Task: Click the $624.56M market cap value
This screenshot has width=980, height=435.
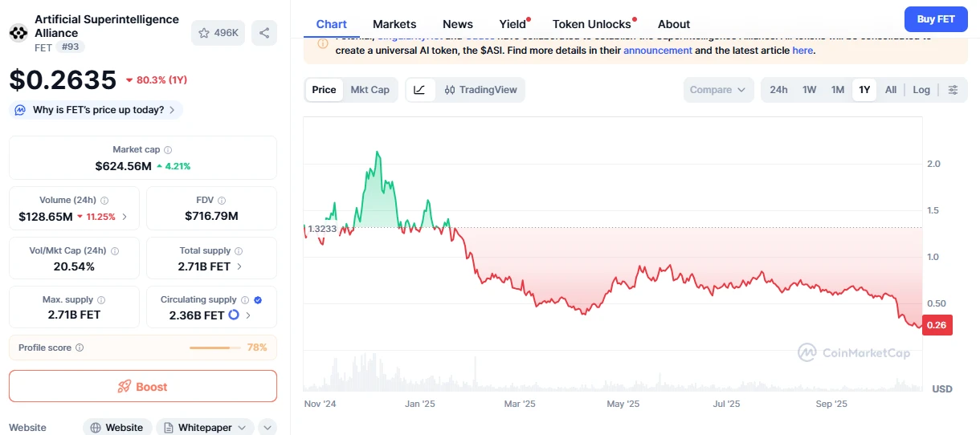Action: 123,166
